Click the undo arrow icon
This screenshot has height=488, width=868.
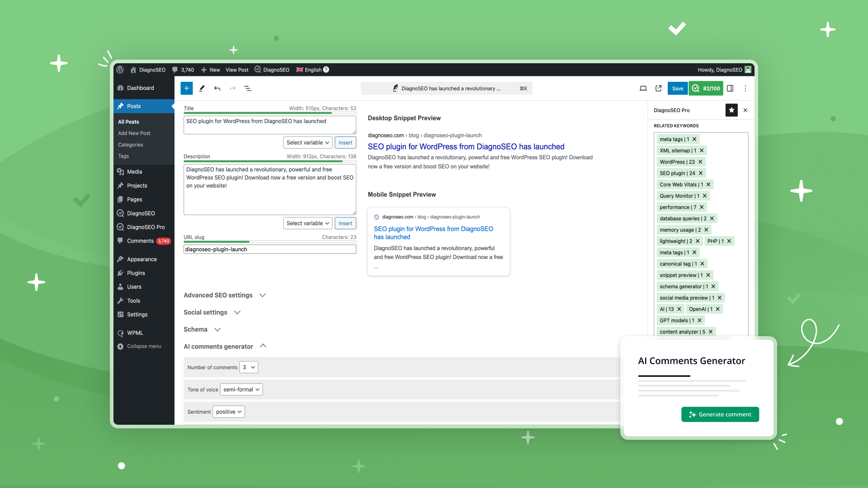(x=217, y=88)
